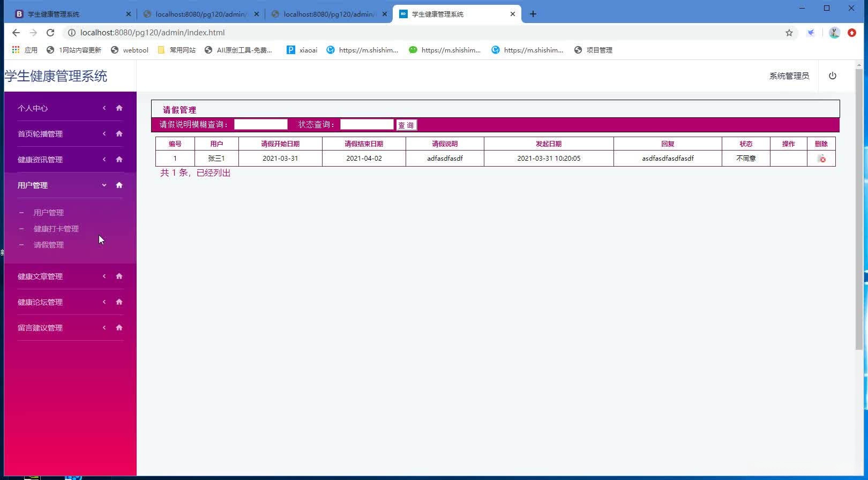Open the 常用网站 bookmark folder
The width and height of the screenshot is (868, 480).
(x=177, y=50)
